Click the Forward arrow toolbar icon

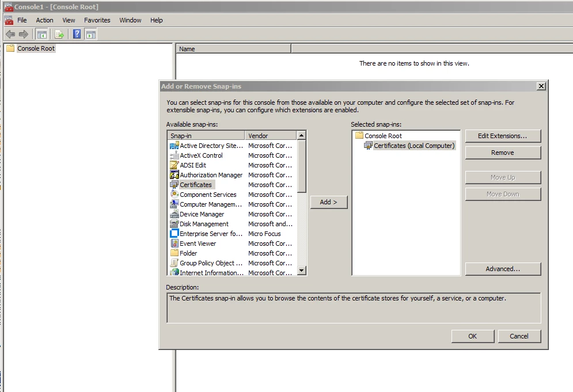click(24, 35)
